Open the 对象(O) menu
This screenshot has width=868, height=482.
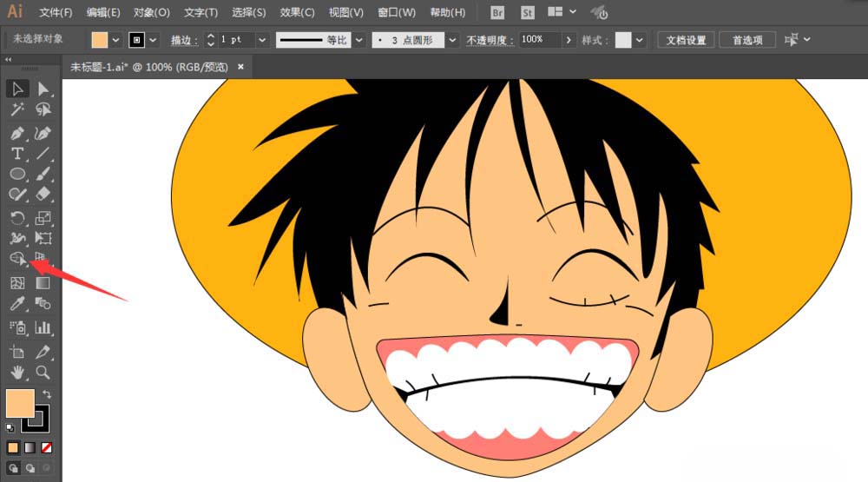tap(152, 12)
